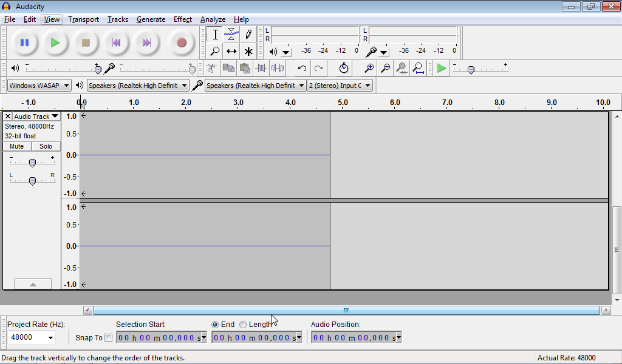The image size is (622, 364).
Task: Skip to Start of the project
Action: pyautogui.click(x=116, y=42)
